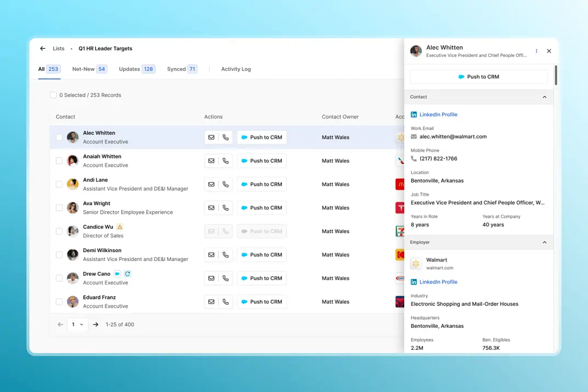Click Walmart account logo in Alec Whitten row
Screen dimensions: 588x392
(x=400, y=137)
